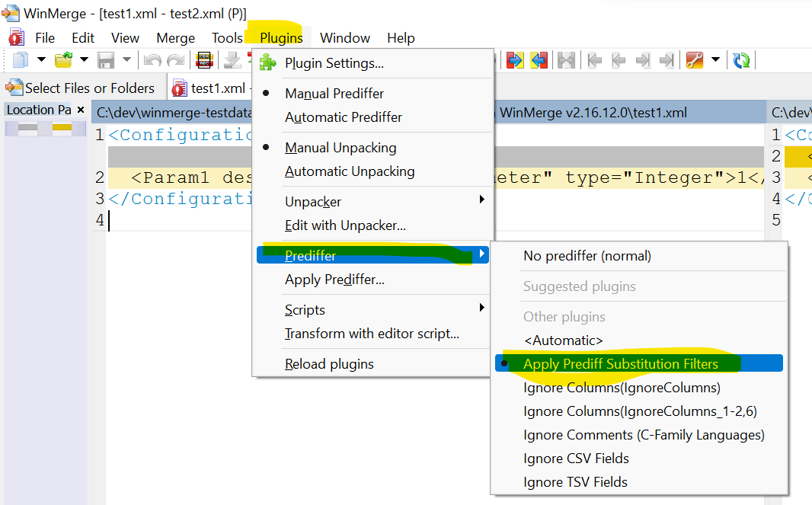The width and height of the screenshot is (812, 505).
Task: Click the Refresh blue-green arrows icon
Action: click(x=742, y=60)
